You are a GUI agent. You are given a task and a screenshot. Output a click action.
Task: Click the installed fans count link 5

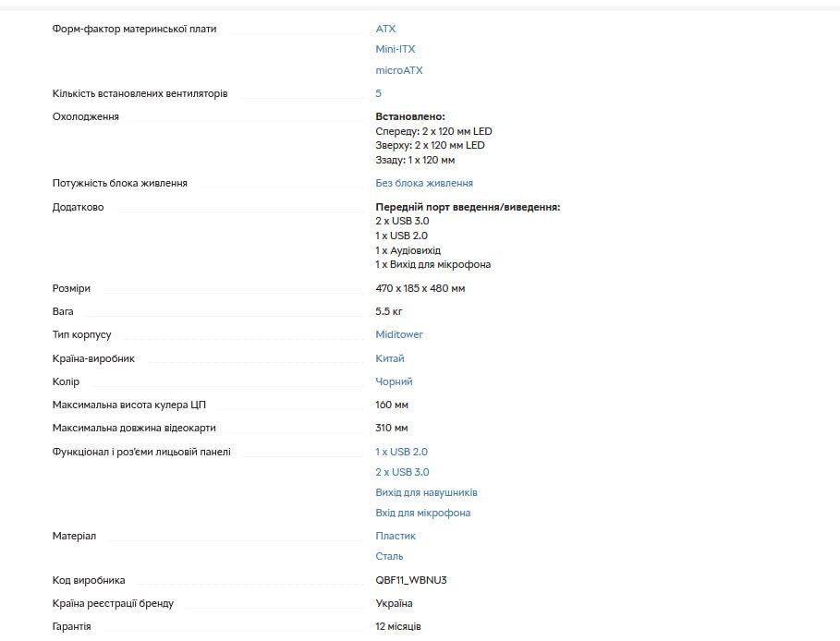(378, 93)
